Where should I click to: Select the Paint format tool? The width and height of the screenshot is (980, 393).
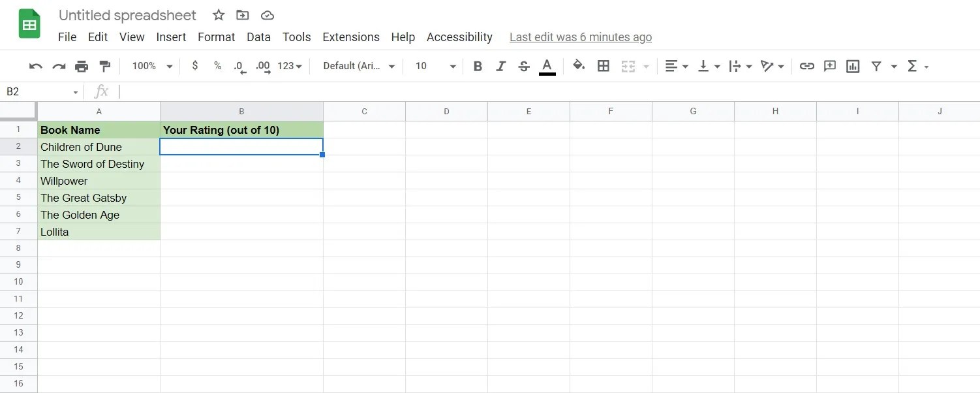coord(104,66)
